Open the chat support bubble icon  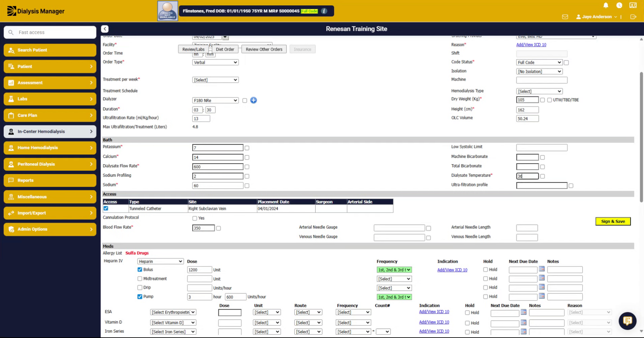click(627, 321)
